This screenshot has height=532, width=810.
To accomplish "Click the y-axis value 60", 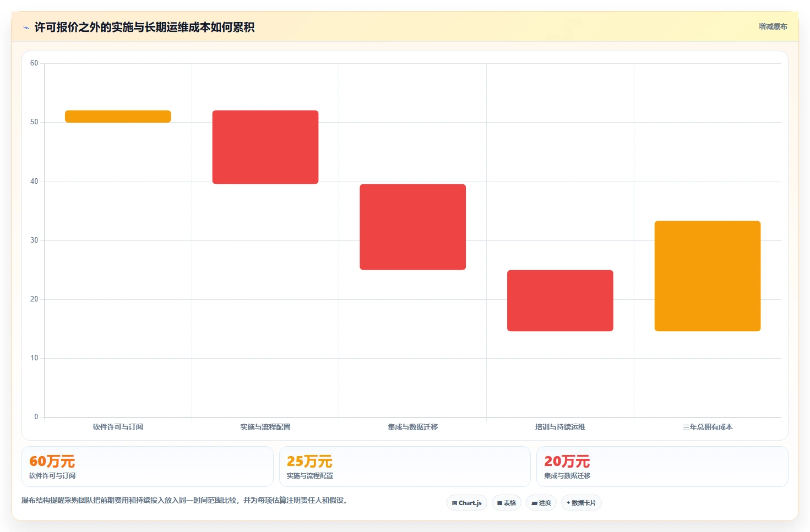I will point(34,63).
